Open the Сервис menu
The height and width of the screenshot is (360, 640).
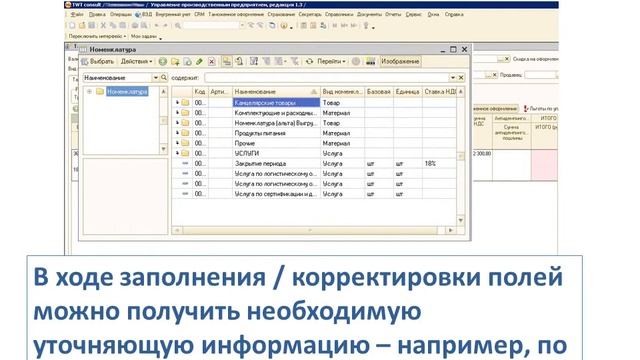pos(413,14)
